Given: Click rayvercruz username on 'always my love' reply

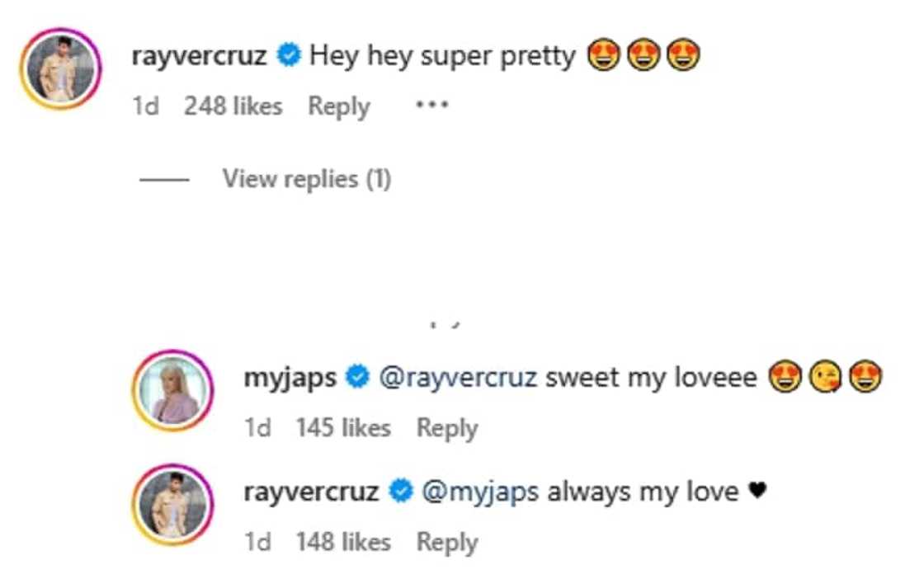Looking at the screenshot, I should click(311, 492).
